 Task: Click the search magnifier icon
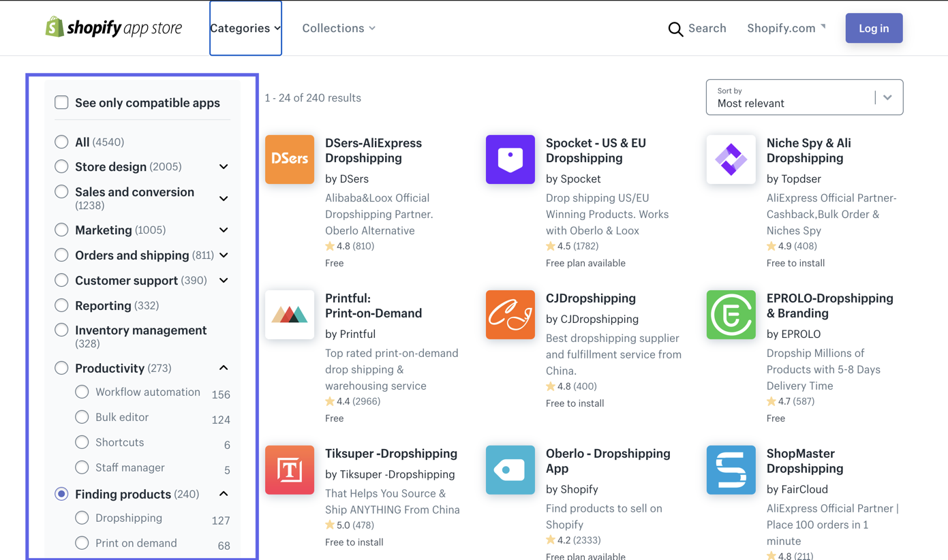[x=675, y=29]
